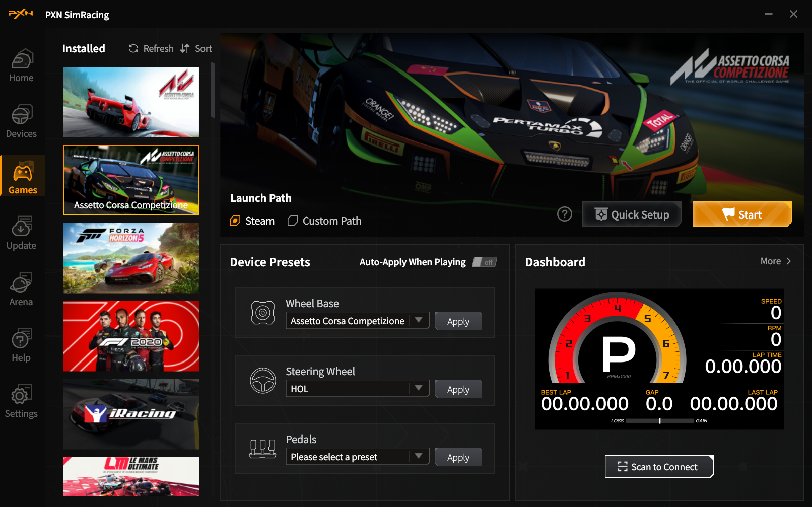Click the LOSS/GAIN gap slider bar
This screenshot has width=812, height=507.
[x=659, y=421]
